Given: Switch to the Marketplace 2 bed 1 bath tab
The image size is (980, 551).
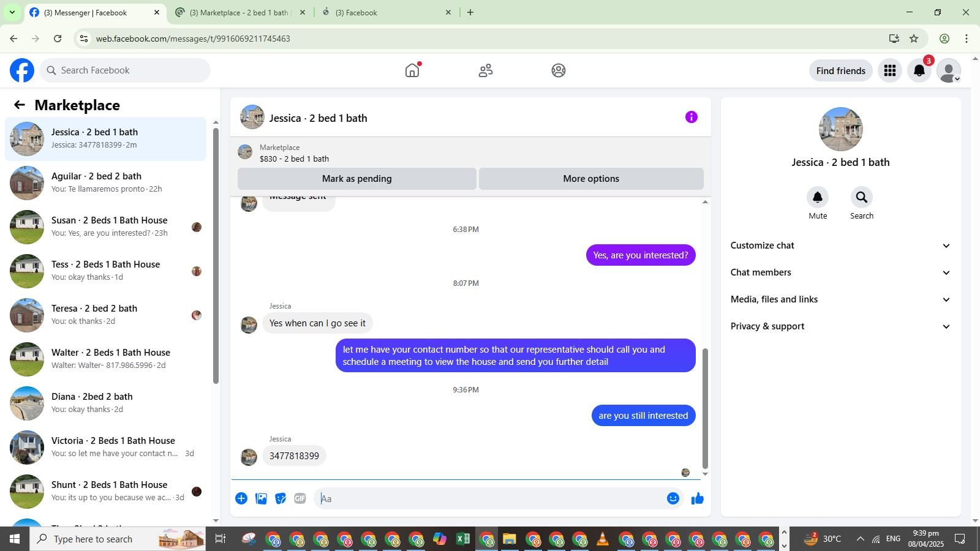Looking at the screenshot, I should pyautogui.click(x=239, y=12).
